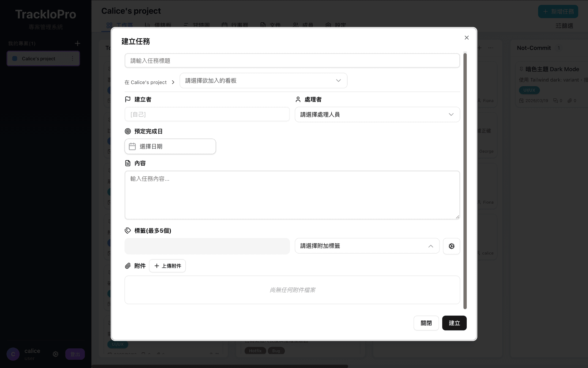This screenshot has height=368, width=588.
Task: Switch to the 成員 tab
Action: 303,25
